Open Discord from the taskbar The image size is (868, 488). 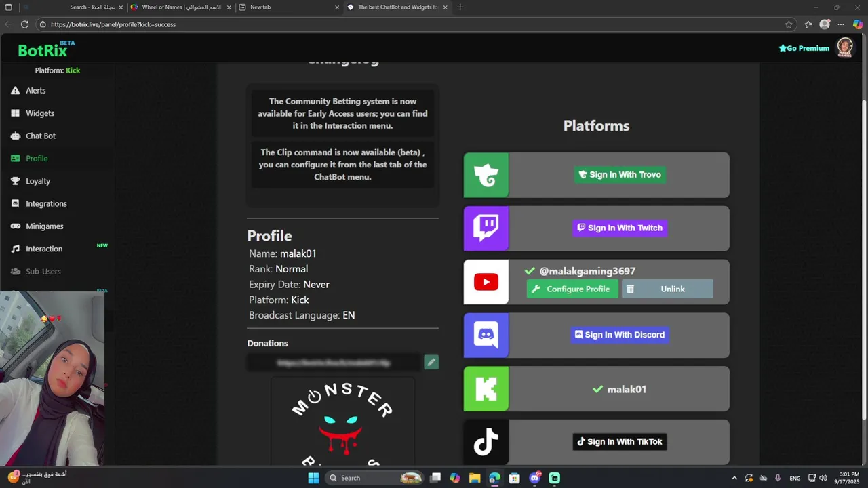[x=534, y=478]
